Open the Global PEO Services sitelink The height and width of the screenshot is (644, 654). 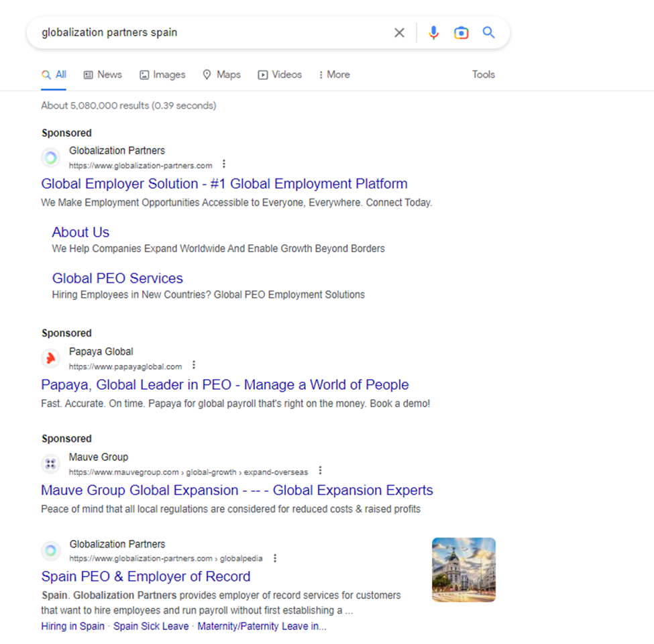(x=117, y=278)
